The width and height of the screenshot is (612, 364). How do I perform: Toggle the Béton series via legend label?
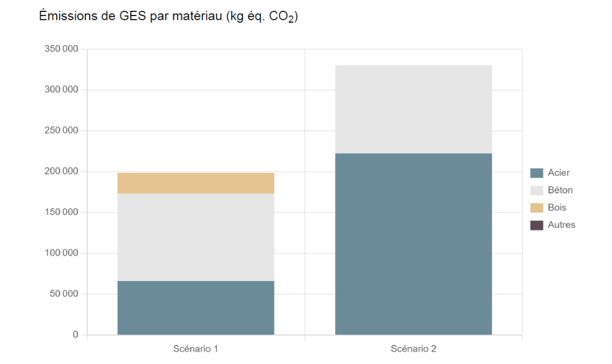560,191
